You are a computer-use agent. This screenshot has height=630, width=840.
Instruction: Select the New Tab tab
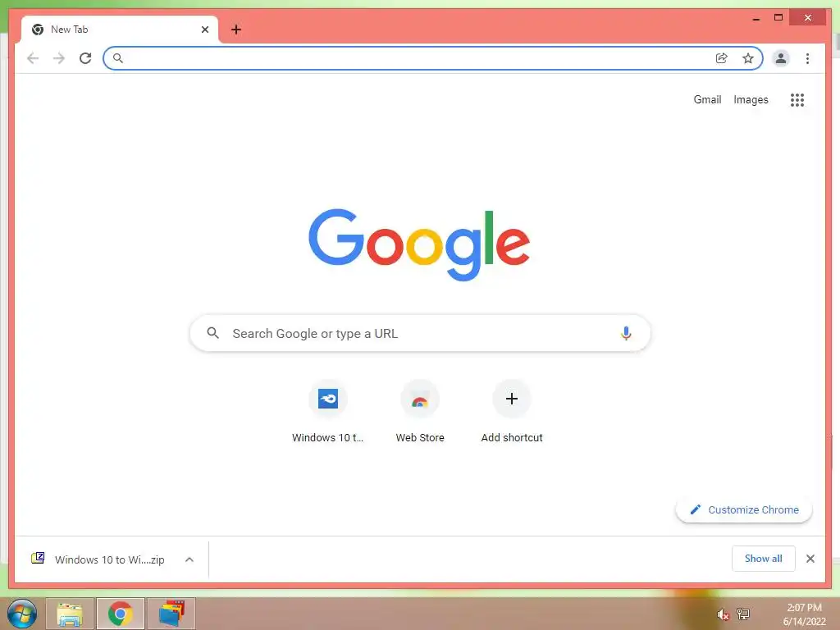pos(120,30)
